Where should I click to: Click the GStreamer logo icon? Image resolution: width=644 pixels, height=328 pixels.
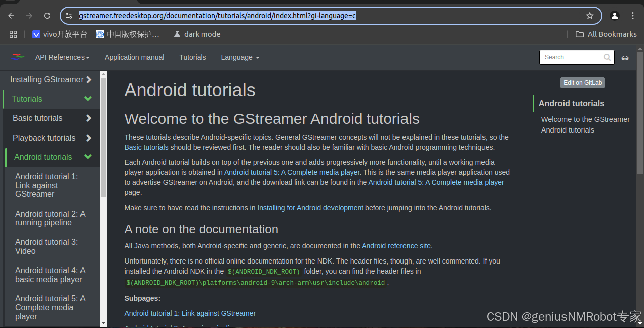[17, 57]
